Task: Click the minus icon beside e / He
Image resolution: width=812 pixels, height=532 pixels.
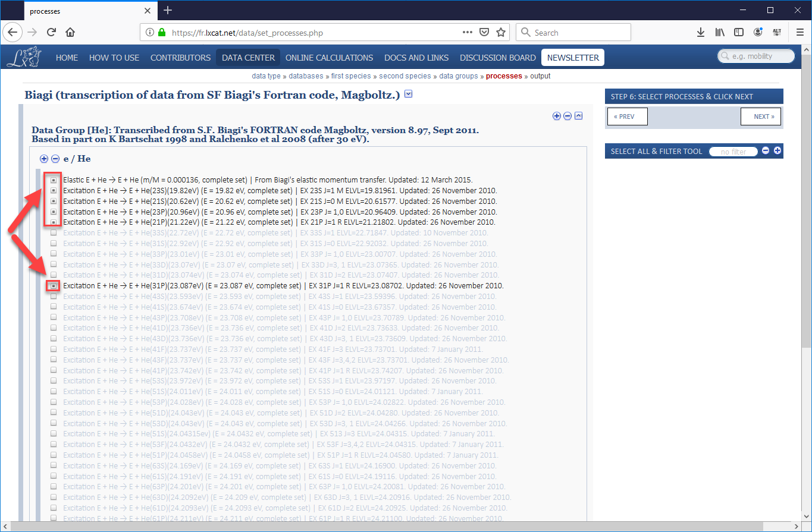Action: tap(55, 159)
